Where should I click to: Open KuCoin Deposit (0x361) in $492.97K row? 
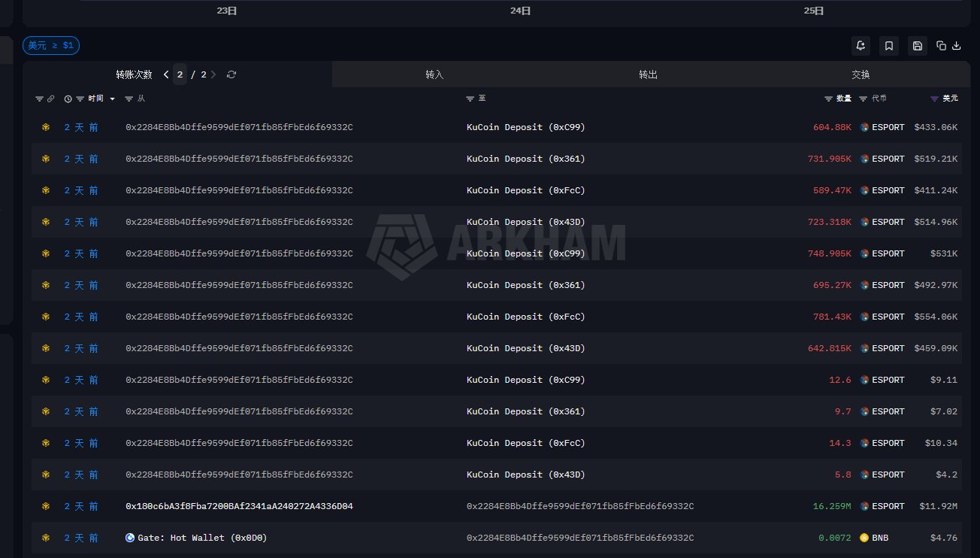(526, 285)
